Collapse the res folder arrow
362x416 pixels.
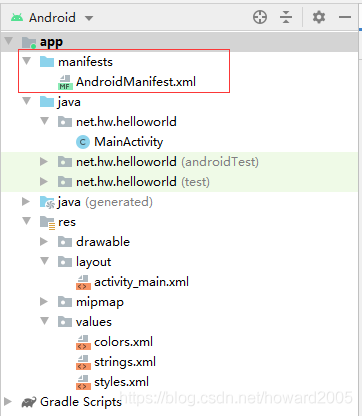coord(27,221)
